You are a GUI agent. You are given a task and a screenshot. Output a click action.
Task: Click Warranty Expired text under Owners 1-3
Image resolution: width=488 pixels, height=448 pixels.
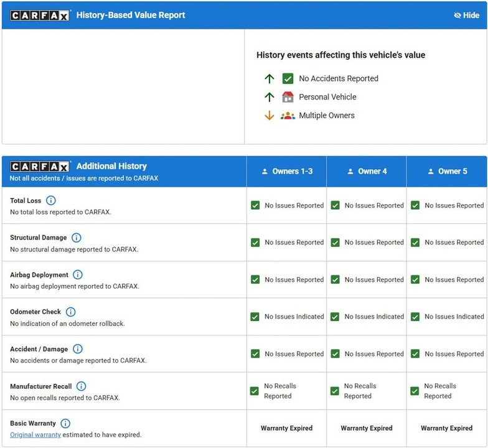coord(286,428)
